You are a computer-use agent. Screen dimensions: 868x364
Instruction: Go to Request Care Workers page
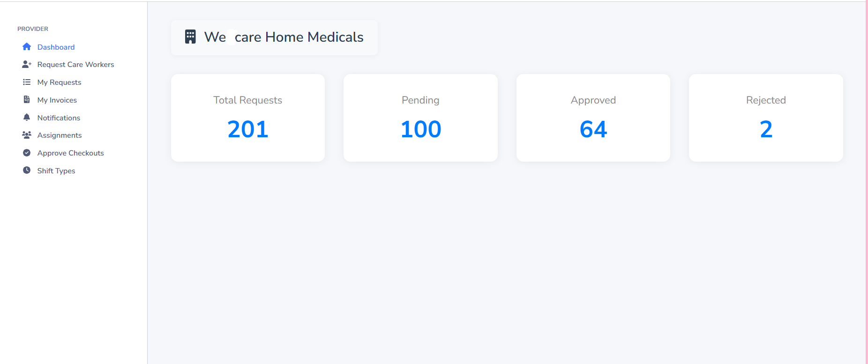click(75, 65)
